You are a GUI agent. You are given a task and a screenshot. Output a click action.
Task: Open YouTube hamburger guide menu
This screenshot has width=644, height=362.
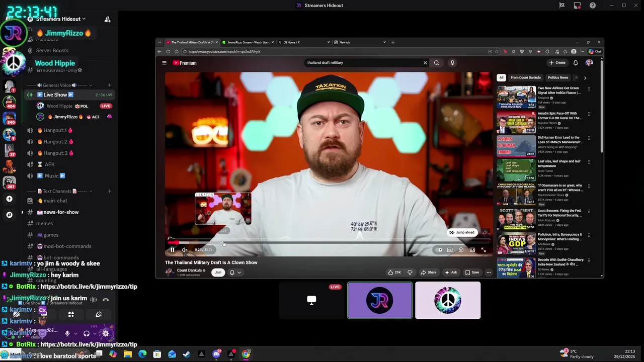(164, 63)
